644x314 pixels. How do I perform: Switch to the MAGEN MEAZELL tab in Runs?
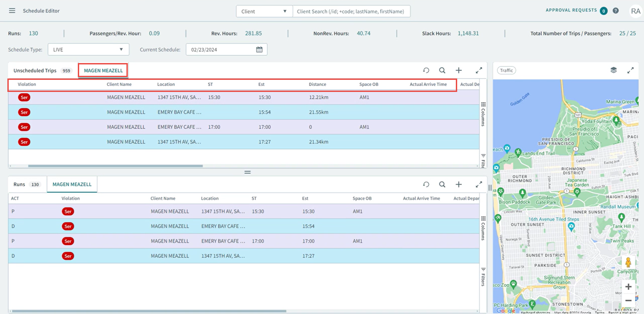[x=72, y=184]
